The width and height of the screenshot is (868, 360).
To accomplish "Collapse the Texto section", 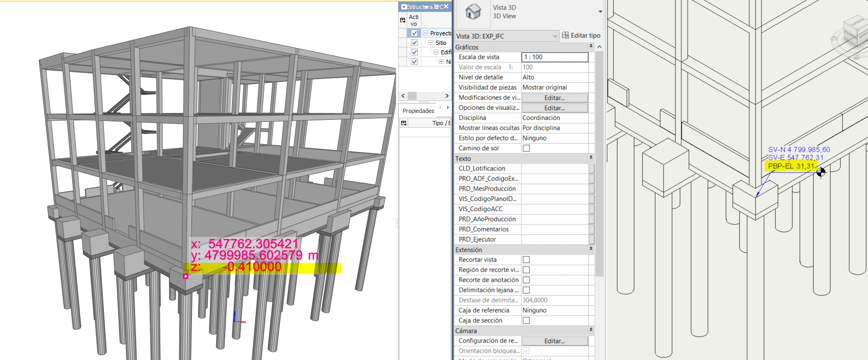I will coord(591,158).
